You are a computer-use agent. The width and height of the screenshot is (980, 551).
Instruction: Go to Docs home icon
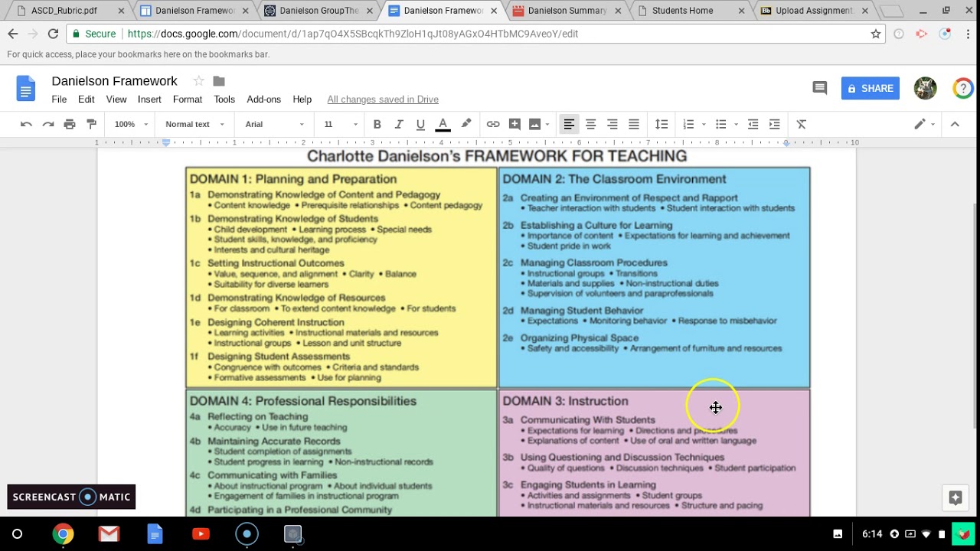coord(26,89)
